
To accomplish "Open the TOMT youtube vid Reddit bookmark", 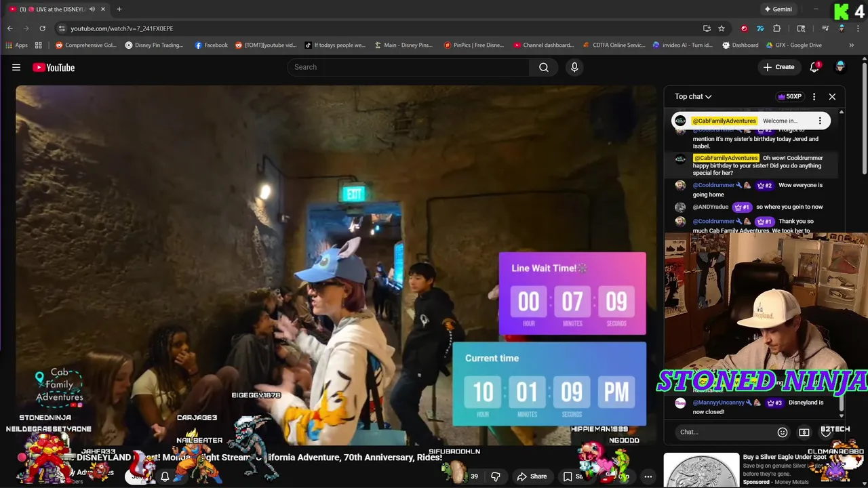I will point(266,45).
